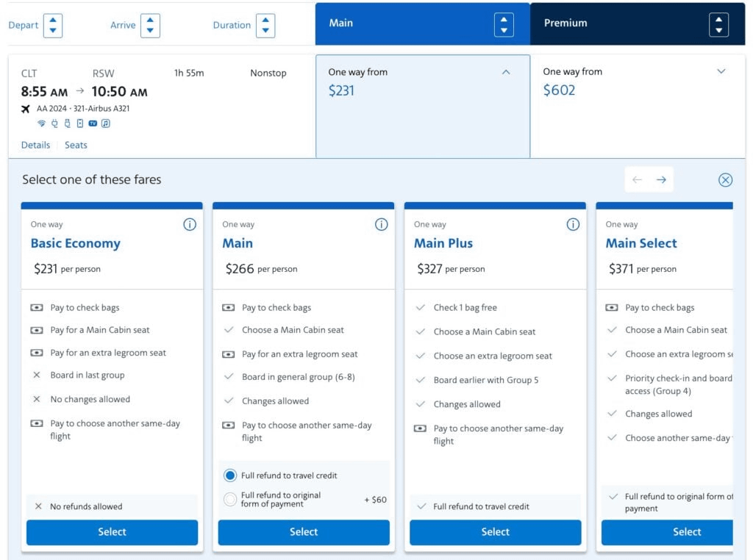The width and height of the screenshot is (753, 560).
Task: Click the personal device entertainment icon
Action: (x=79, y=123)
